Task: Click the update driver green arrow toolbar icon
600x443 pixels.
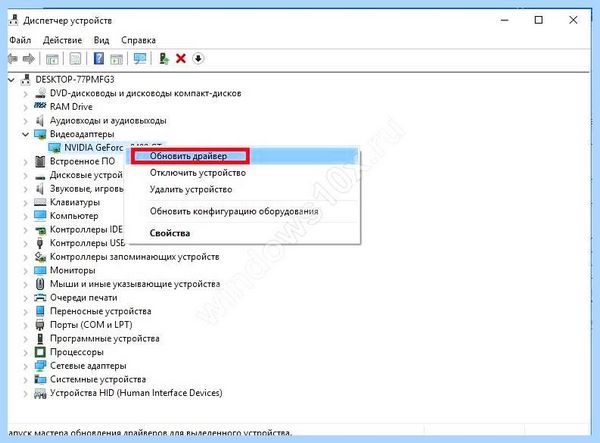Action: pos(164,59)
